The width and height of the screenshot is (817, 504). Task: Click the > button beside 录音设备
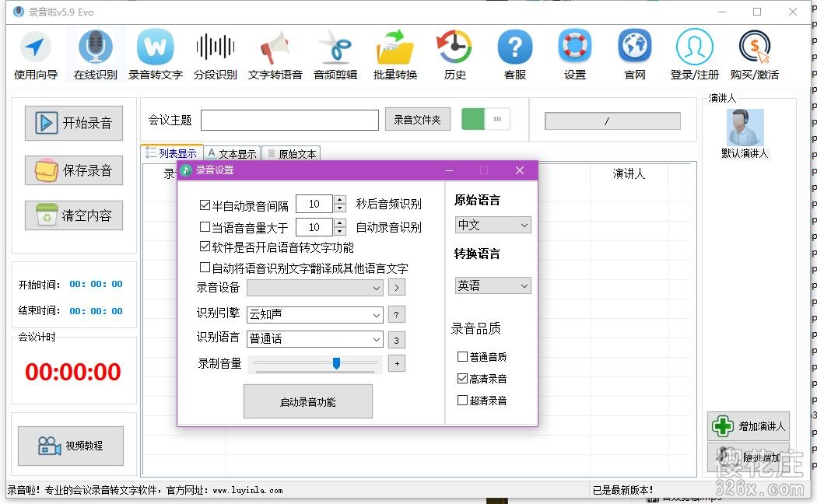pyautogui.click(x=397, y=288)
